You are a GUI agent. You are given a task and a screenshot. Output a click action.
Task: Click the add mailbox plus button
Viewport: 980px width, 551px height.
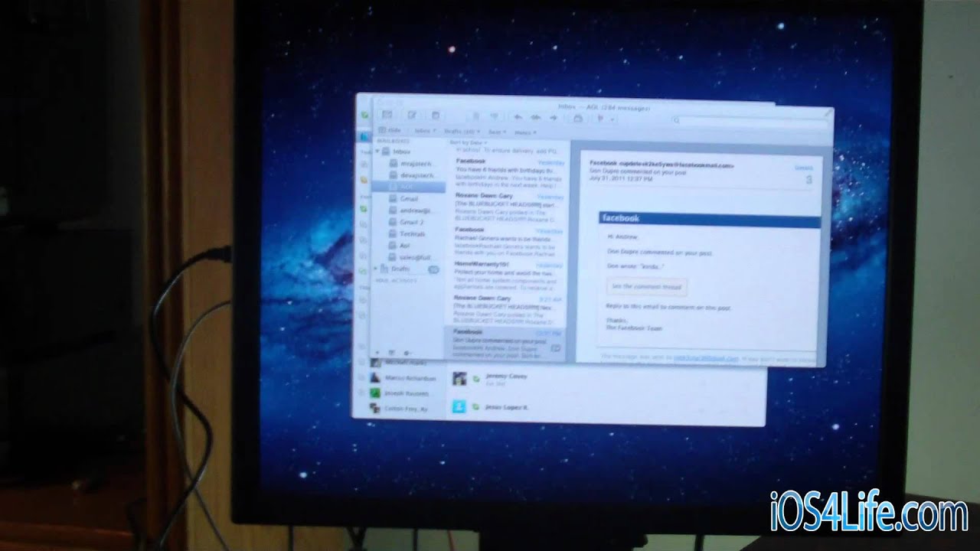coord(377,352)
